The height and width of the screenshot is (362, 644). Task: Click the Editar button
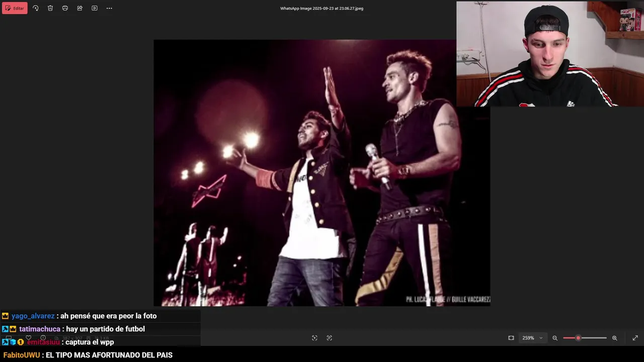click(x=15, y=8)
